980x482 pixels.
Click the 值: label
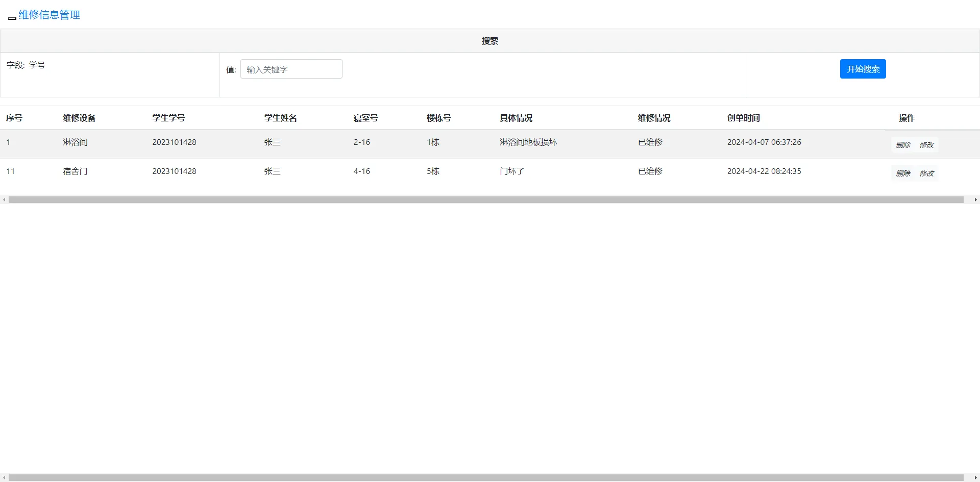pyautogui.click(x=231, y=70)
